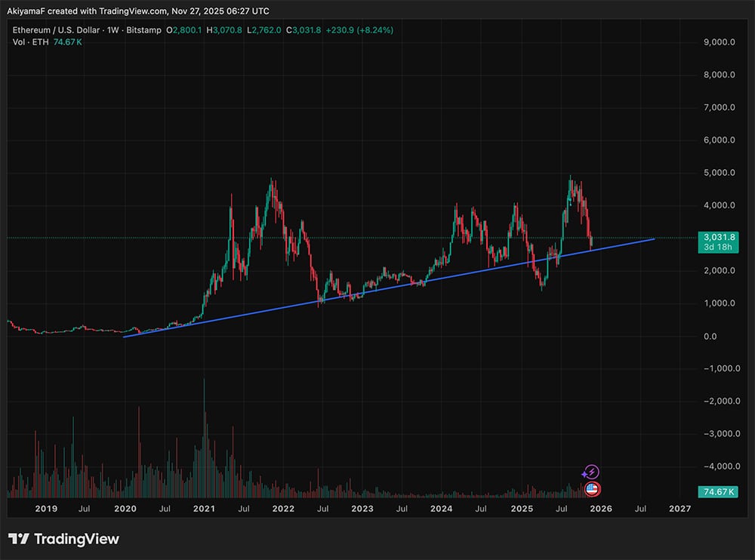Click the 9,000.0 price axis label

(719, 43)
